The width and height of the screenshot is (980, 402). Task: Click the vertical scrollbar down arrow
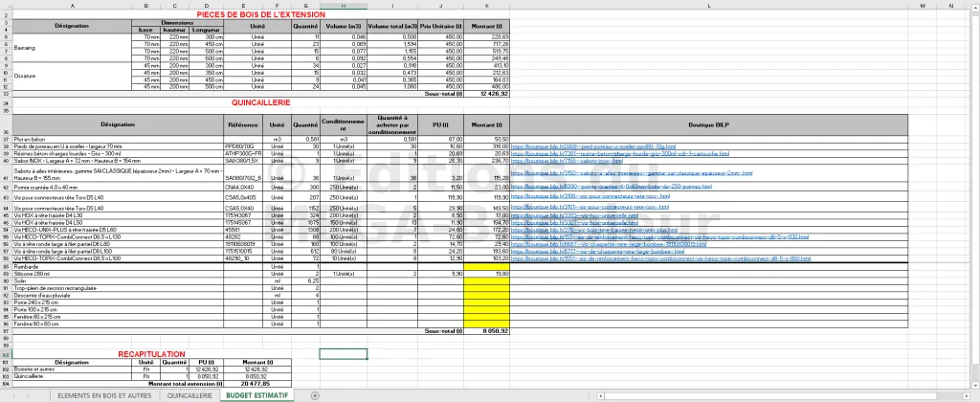click(976, 387)
